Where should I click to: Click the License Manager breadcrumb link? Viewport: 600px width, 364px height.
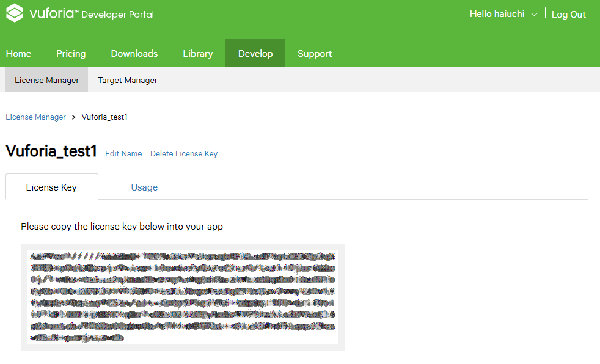[35, 117]
